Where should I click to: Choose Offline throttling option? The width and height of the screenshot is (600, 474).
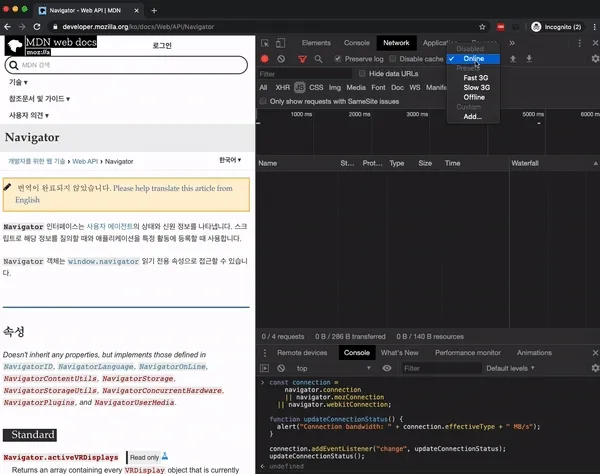point(473,97)
